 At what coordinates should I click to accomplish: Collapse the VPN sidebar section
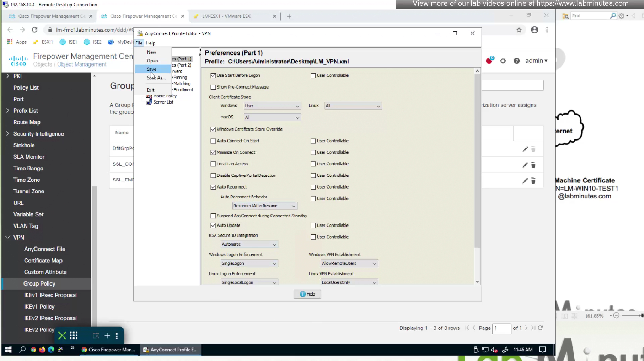pyautogui.click(x=8, y=237)
